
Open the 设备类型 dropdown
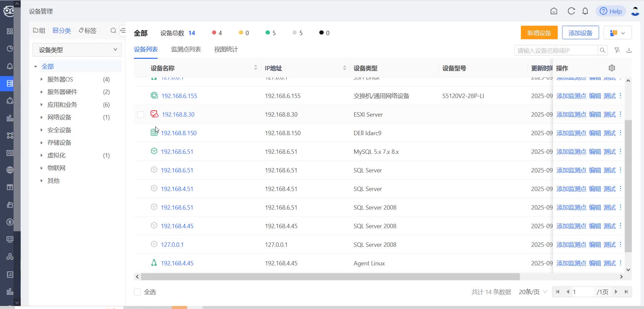click(x=77, y=50)
